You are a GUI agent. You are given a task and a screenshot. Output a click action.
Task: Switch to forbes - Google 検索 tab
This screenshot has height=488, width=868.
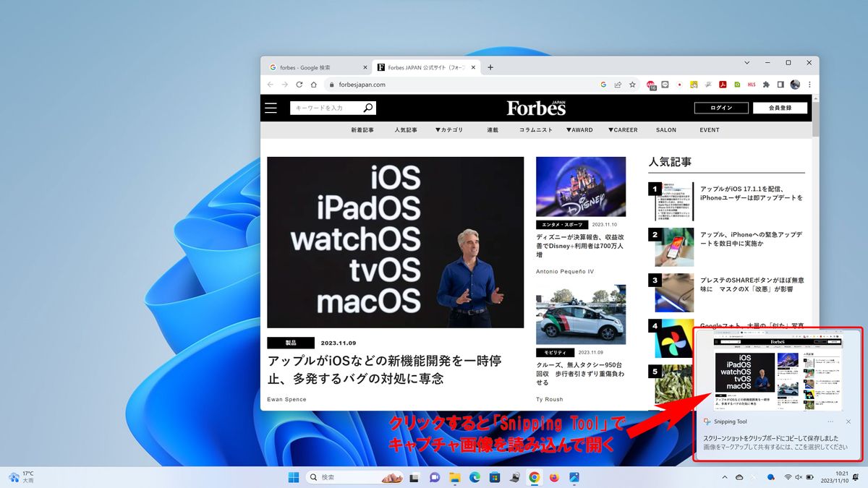pos(318,67)
